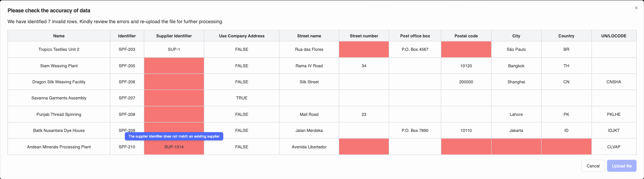Image resolution: width=644 pixels, height=179 pixels.
Task: Click the supplier identifier error tooltip
Action: tap(174, 136)
